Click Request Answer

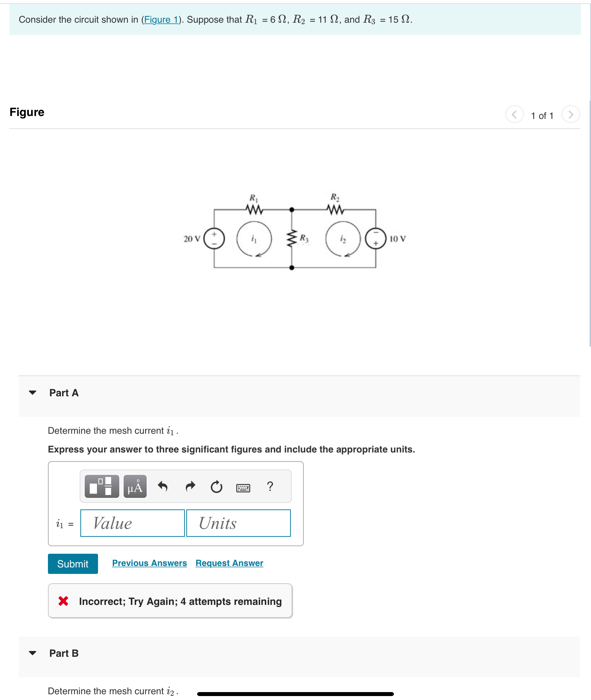click(x=229, y=563)
